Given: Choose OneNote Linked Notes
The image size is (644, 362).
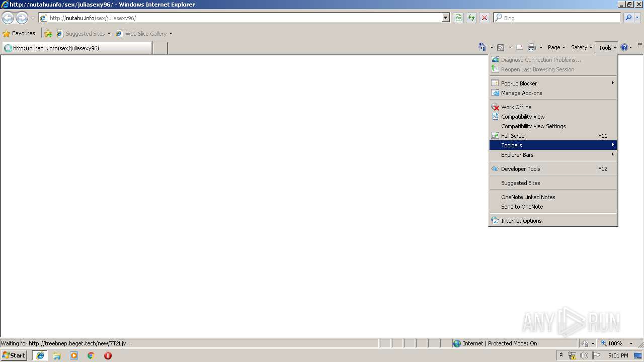Looking at the screenshot, I should tap(553, 197).
